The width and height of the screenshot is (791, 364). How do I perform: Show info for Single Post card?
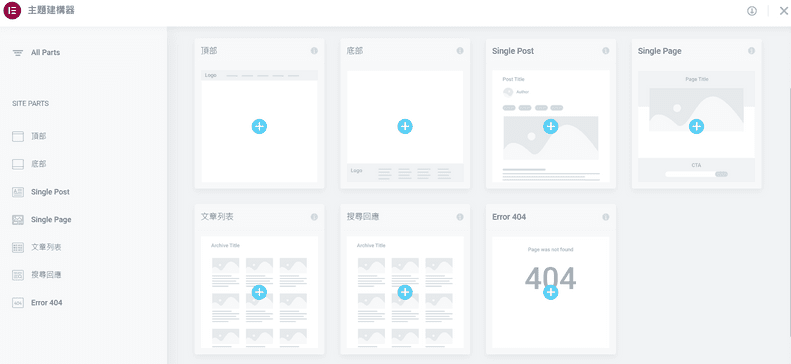click(x=606, y=51)
